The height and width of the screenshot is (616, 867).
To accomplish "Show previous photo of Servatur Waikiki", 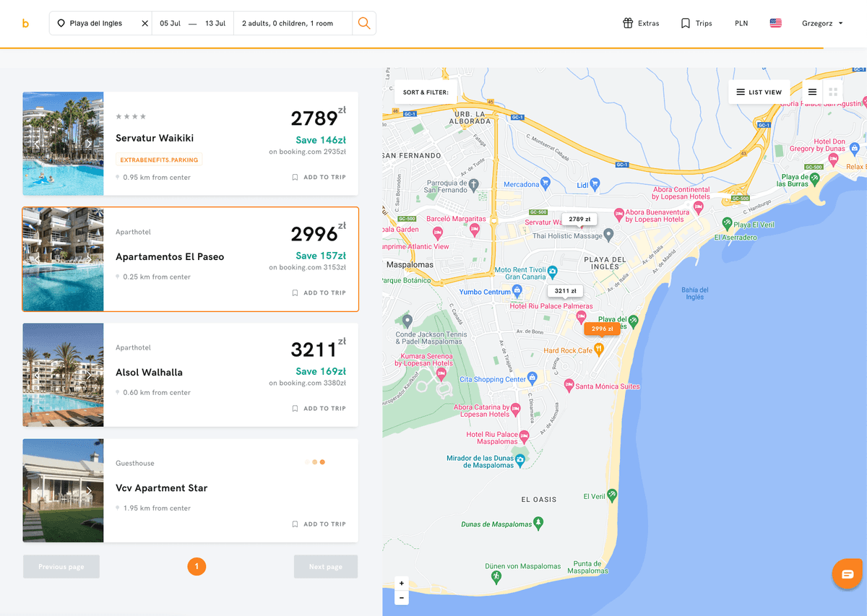I will pyautogui.click(x=37, y=144).
